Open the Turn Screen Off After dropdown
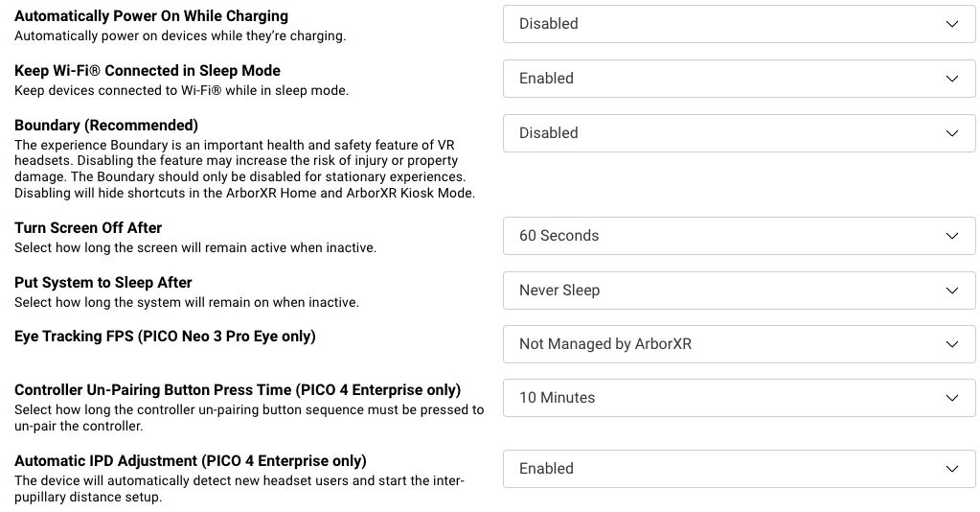This screenshot has width=980, height=512. point(739,235)
